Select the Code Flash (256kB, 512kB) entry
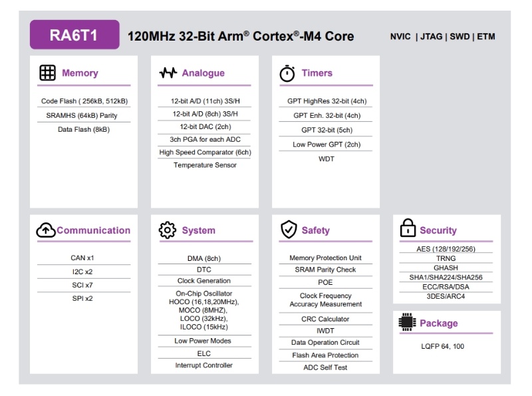Viewport: 532px width, 396px height. coord(83,101)
